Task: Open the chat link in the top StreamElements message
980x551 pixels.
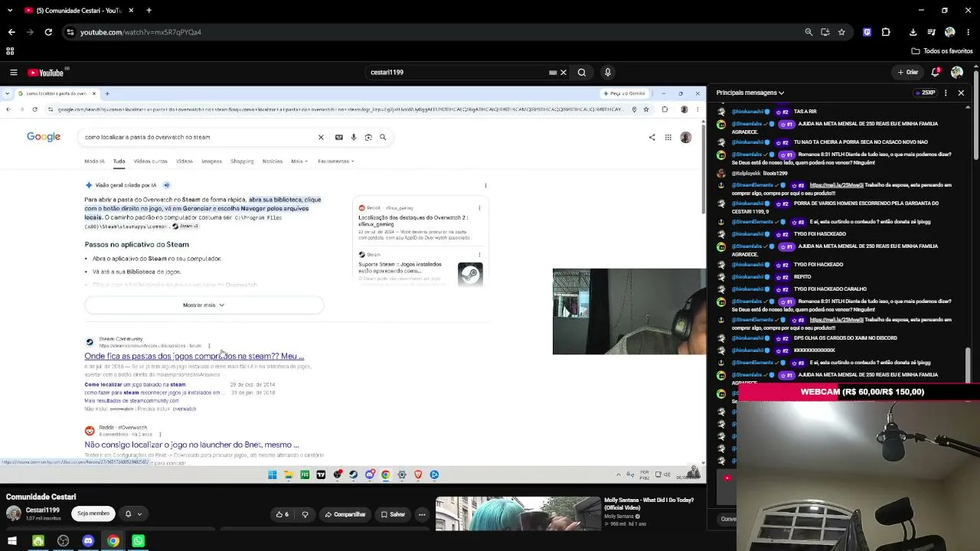Action: [837, 185]
